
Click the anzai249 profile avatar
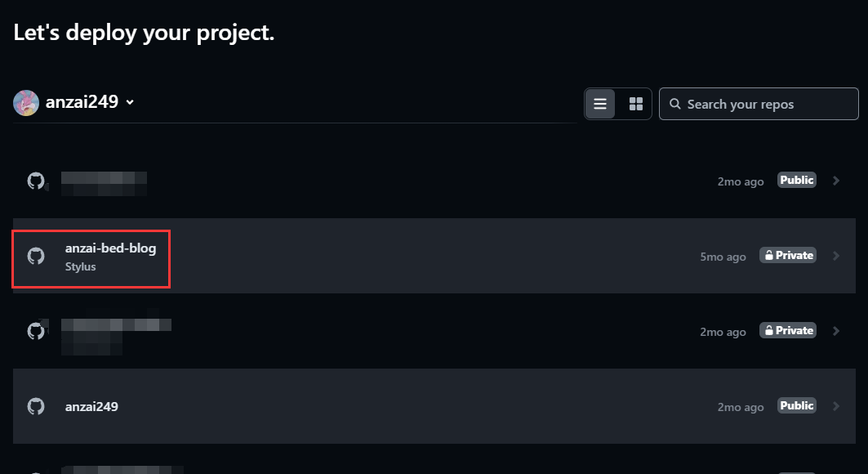click(x=26, y=103)
